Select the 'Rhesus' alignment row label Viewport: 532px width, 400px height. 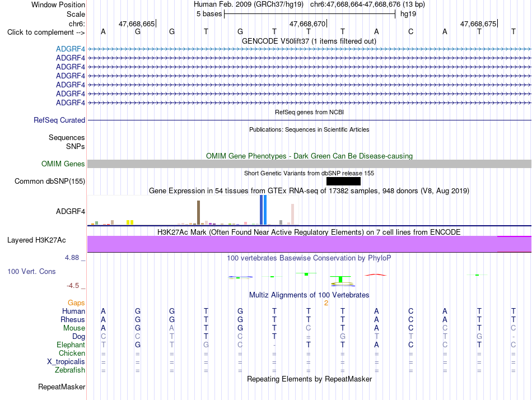tap(73, 319)
